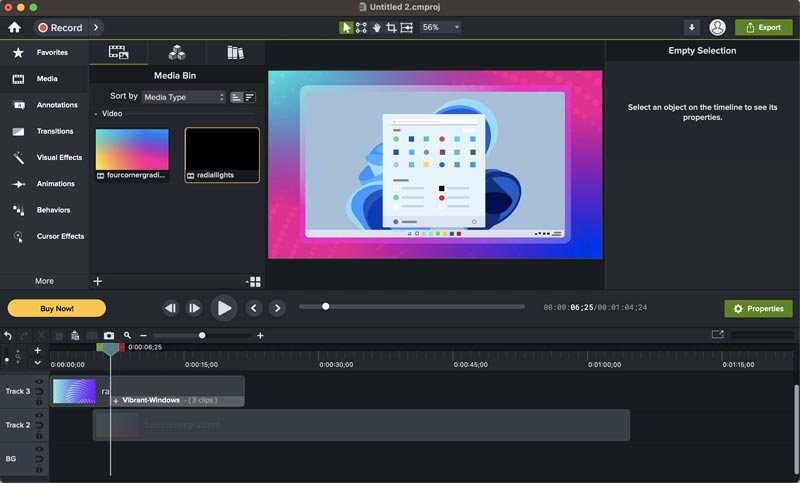Open the Visual Effects panel

(44, 158)
